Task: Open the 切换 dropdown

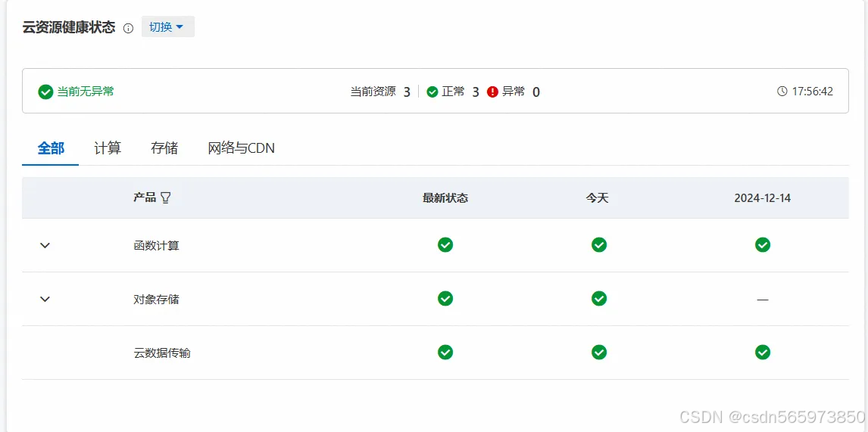Action: pyautogui.click(x=167, y=26)
